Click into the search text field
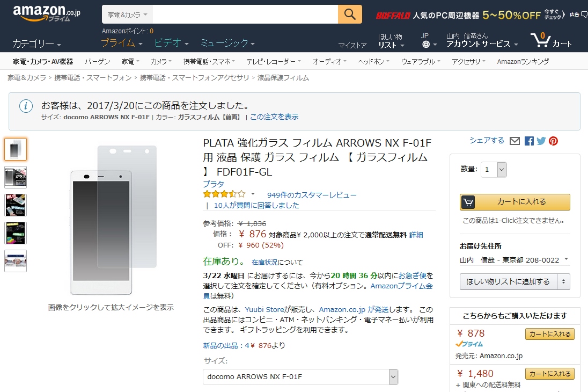The width and height of the screenshot is (588, 392). 245,14
